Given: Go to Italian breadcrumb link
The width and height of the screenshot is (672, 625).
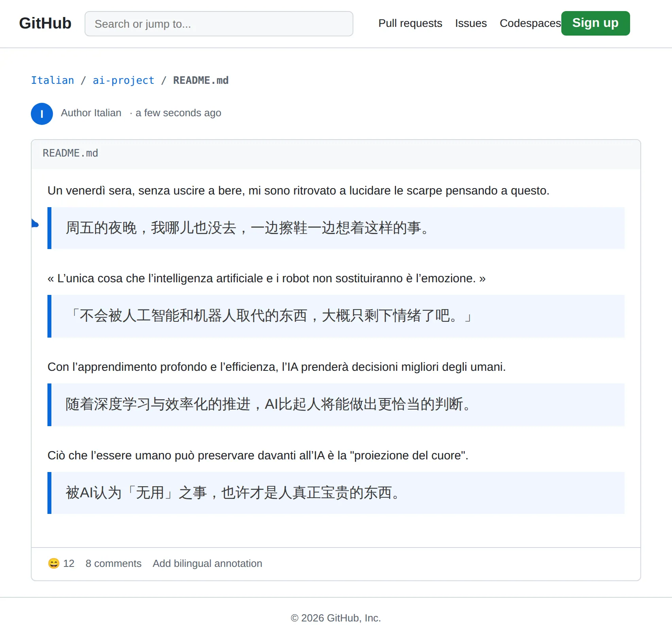Looking at the screenshot, I should coord(53,80).
